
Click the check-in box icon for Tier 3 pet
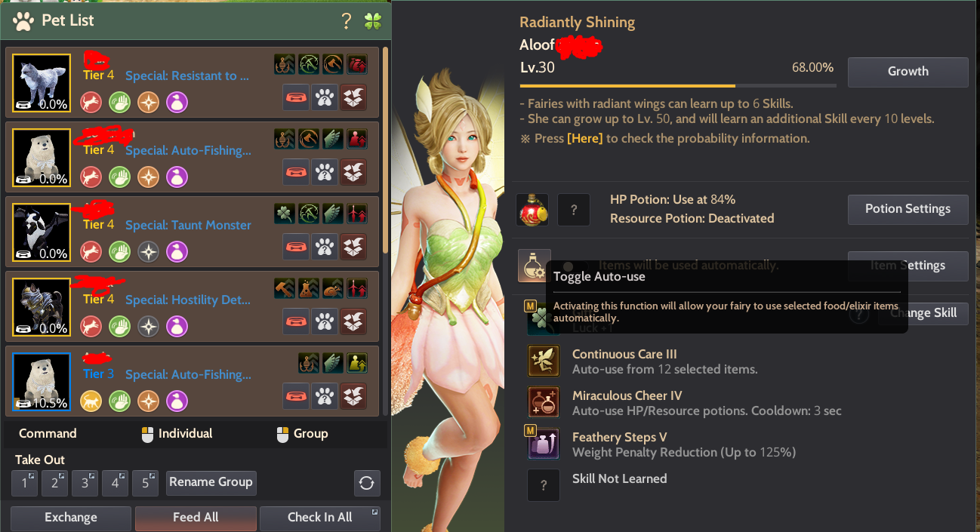[x=353, y=397]
